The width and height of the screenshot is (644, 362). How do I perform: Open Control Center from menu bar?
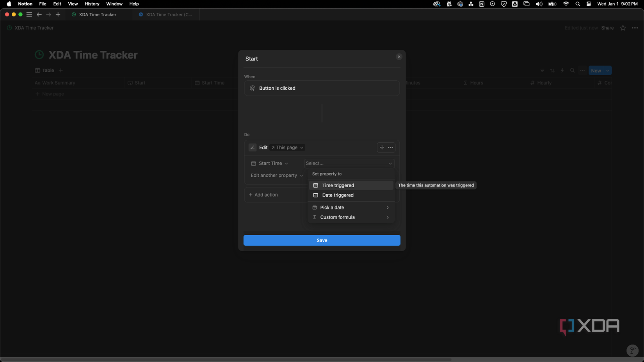589,4
